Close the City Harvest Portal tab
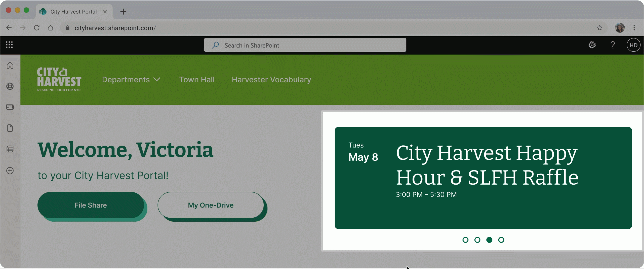The image size is (644, 269). (105, 12)
